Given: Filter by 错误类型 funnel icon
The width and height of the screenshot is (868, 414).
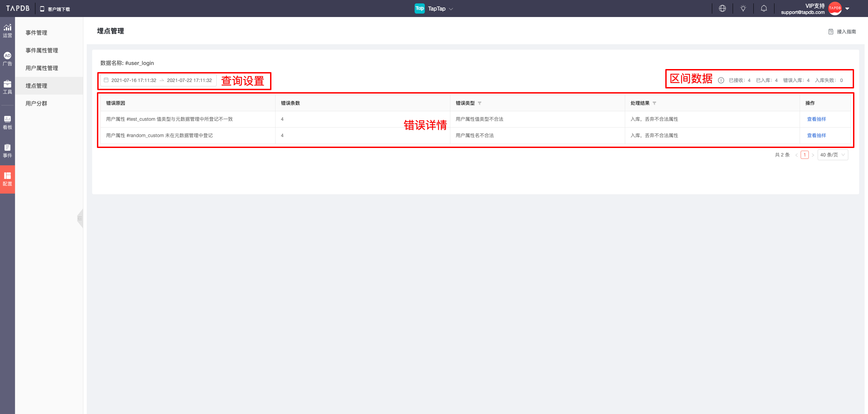Looking at the screenshot, I should 480,103.
